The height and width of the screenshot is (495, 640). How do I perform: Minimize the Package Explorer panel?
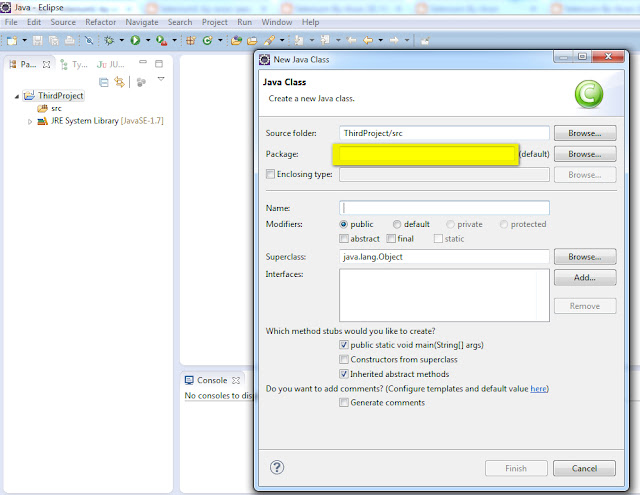tap(142, 62)
